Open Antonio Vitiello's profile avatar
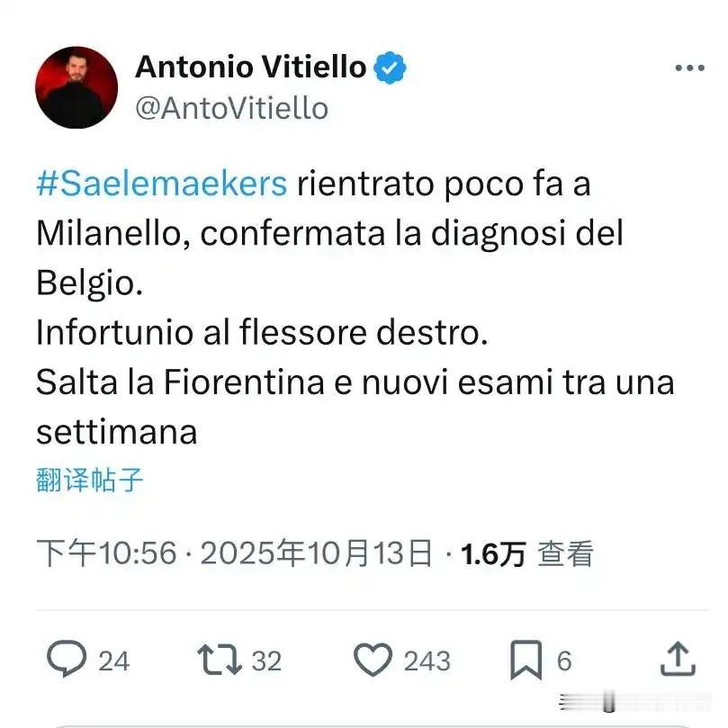The width and height of the screenshot is (728, 728). (x=76, y=87)
